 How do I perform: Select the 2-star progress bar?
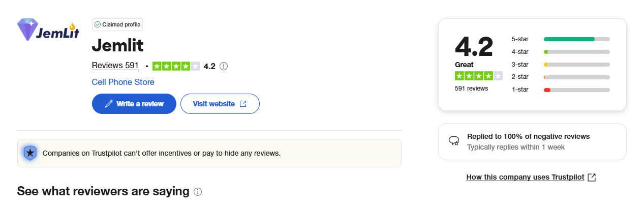(x=576, y=77)
